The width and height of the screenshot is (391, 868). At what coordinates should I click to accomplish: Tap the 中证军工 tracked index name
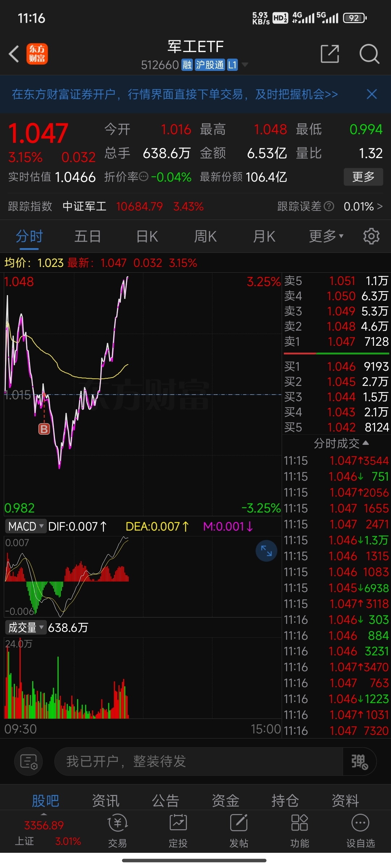[x=84, y=206]
